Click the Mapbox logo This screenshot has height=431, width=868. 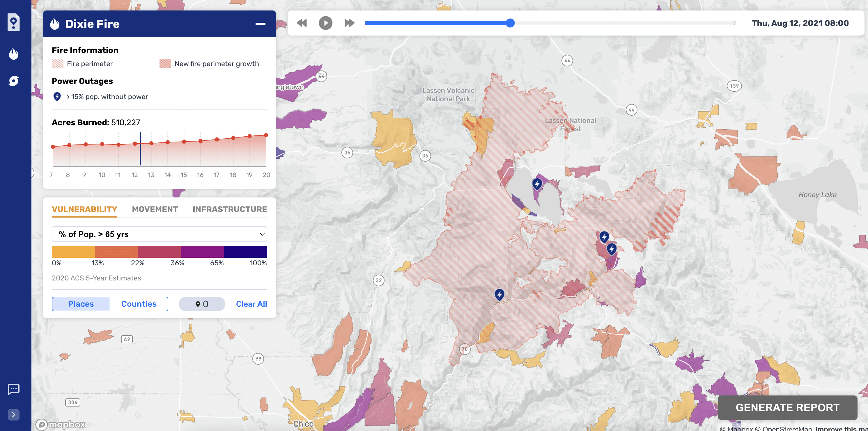point(61,424)
